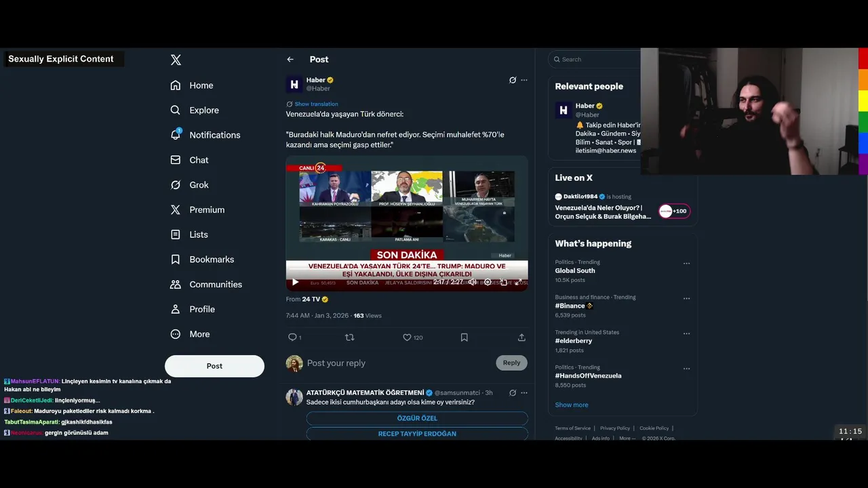Repost using the retweet icon
This screenshot has height=488, width=868.
coord(350,338)
